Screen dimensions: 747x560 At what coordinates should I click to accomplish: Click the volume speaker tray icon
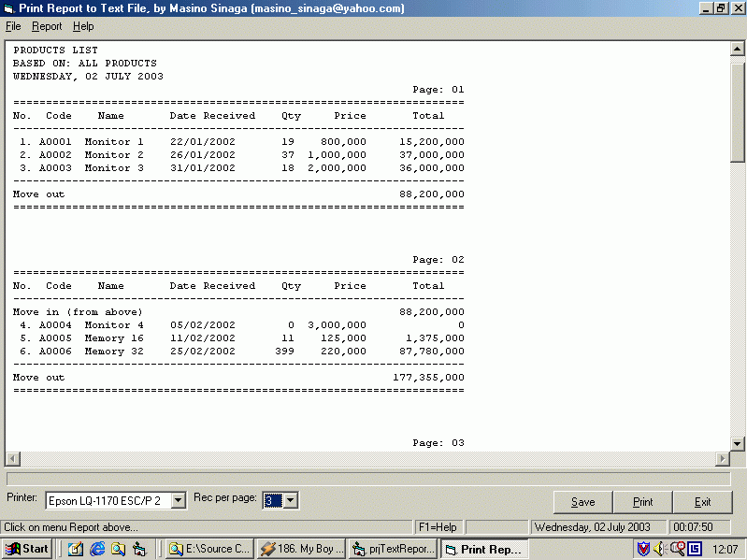(x=660, y=549)
